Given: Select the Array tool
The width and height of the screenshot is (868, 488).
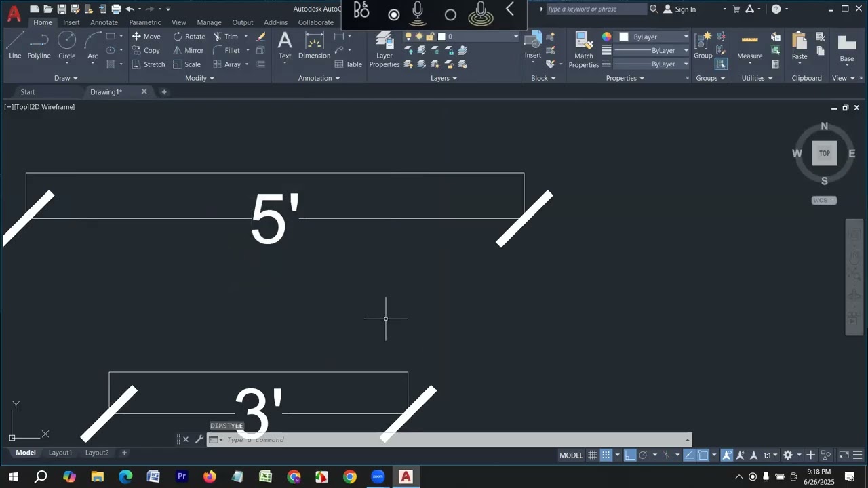Looking at the screenshot, I should pos(227,64).
